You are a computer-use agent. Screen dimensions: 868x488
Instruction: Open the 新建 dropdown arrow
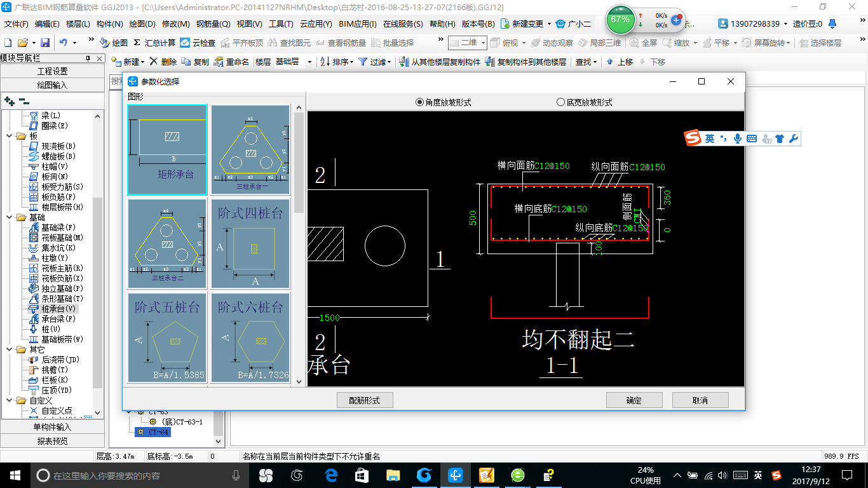(x=143, y=62)
